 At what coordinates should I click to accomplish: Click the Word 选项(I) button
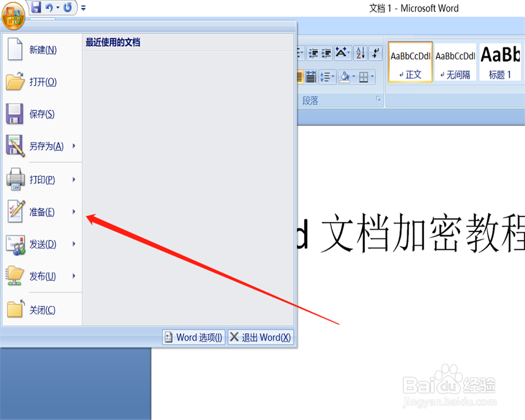click(x=194, y=337)
